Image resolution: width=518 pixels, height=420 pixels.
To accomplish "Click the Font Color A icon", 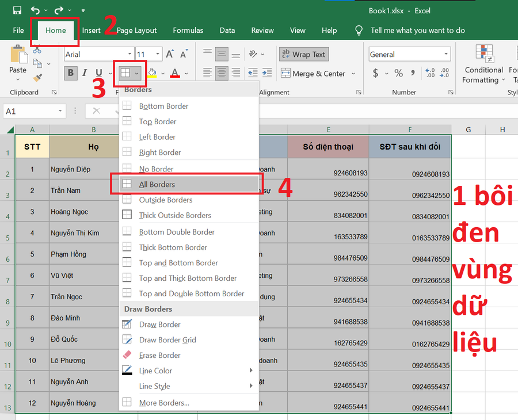I will [175, 73].
